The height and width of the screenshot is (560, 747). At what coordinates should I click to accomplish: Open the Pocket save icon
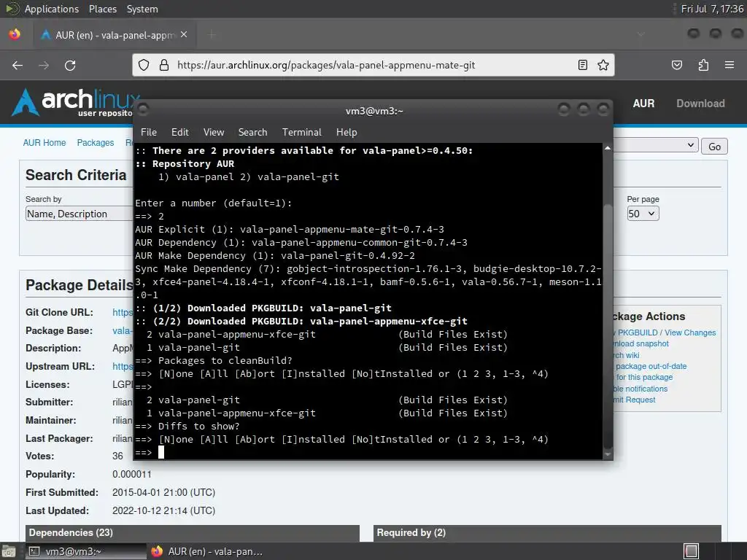click(677, 65)
